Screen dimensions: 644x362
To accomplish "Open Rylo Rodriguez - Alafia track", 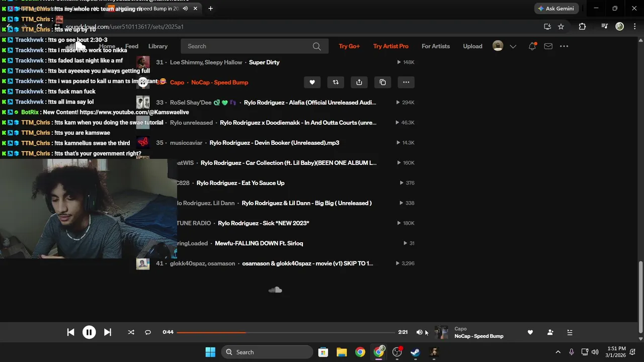I will click(310, 103).
